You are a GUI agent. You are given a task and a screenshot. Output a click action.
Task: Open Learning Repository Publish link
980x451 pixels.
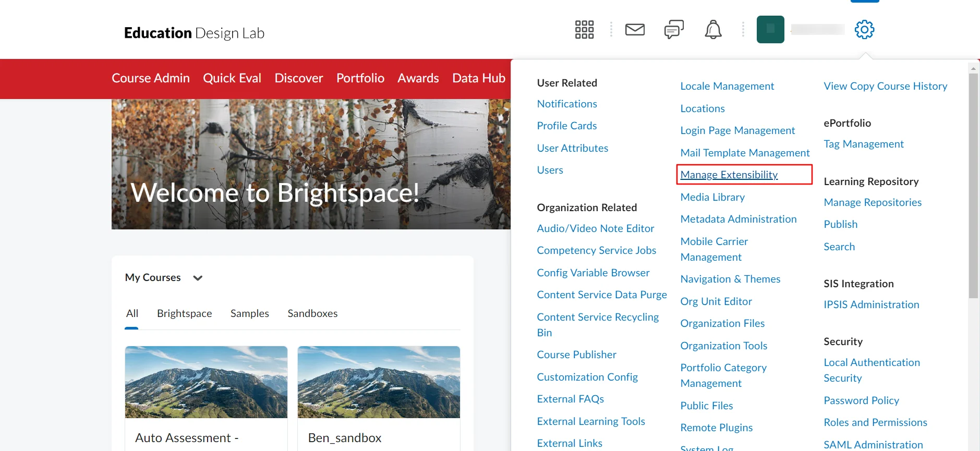(841, 224)
